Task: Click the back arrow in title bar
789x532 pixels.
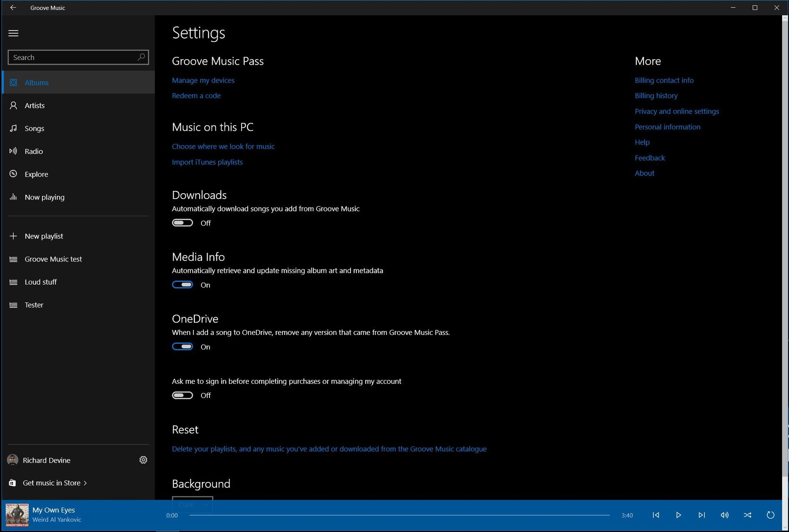Action: point(13,8)
